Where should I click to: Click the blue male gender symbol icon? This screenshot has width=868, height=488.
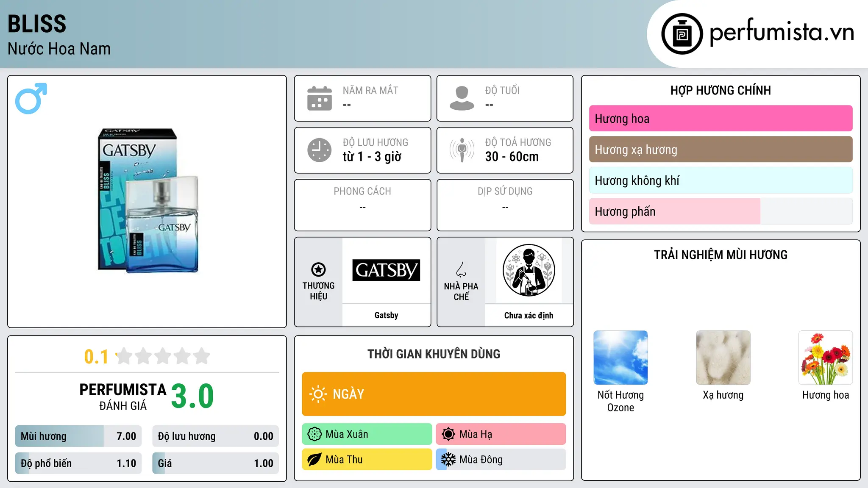tap(31, 98)
